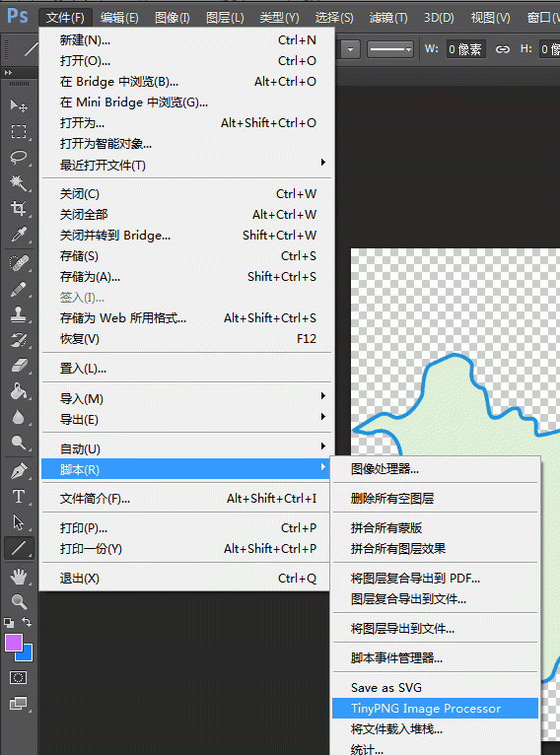Select the Move tool

coord(19,104)
